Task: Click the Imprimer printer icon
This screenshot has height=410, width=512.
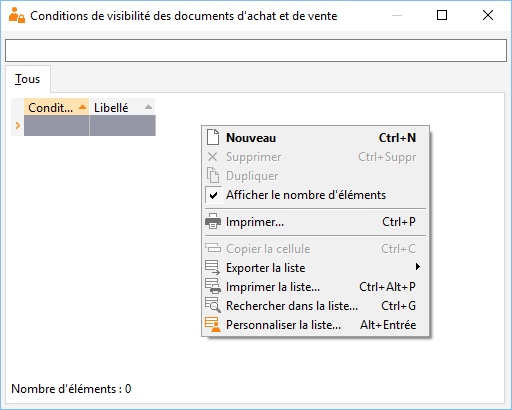Action: point(213,221)
